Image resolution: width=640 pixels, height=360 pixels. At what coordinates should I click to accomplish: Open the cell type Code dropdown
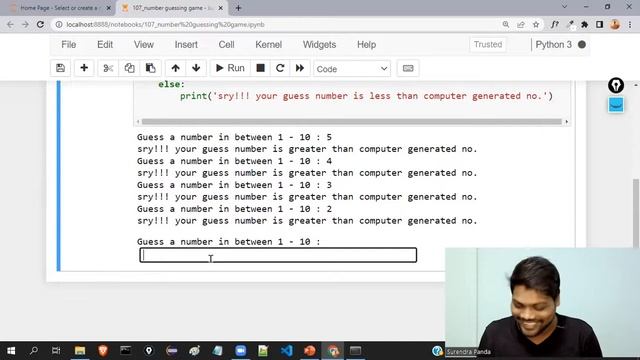pos(352,69)
